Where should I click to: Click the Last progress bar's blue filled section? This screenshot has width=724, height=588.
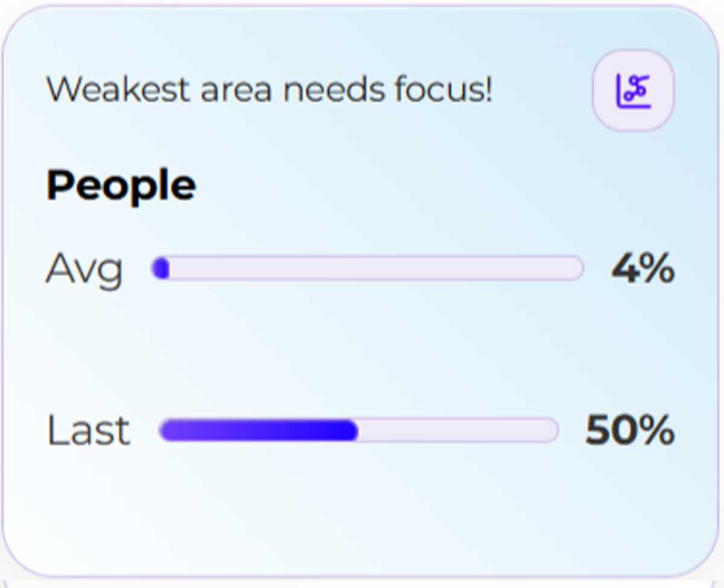click(259, 431)
